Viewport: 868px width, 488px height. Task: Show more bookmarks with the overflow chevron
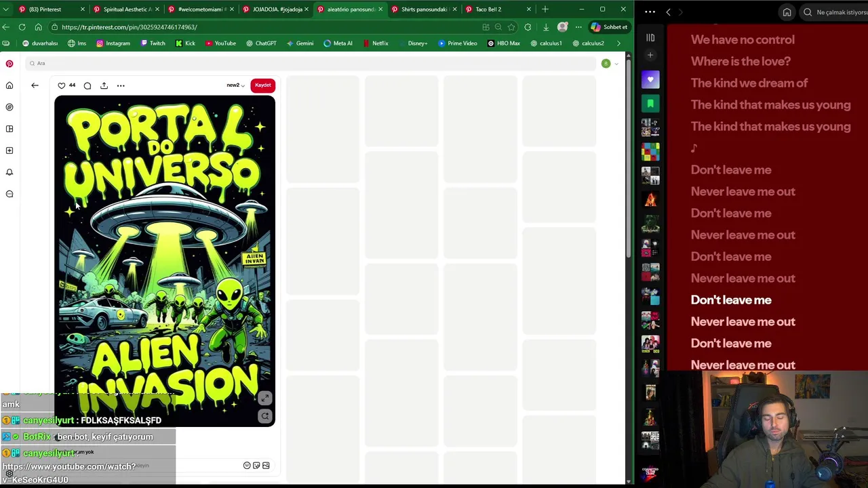coord(618,43)
